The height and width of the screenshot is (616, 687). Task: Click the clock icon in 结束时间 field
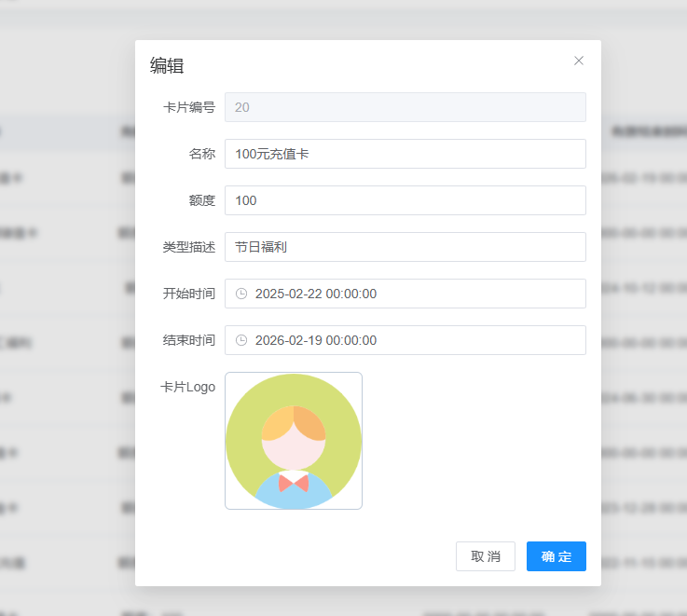click(241, 340)
